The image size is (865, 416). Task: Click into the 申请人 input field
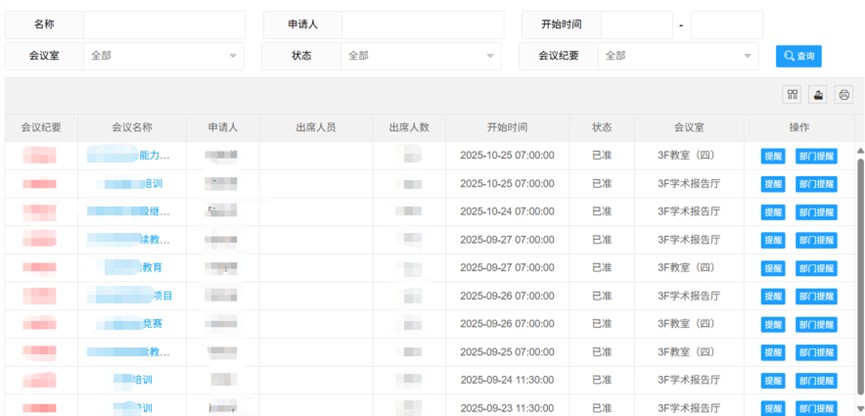[421, 24]
